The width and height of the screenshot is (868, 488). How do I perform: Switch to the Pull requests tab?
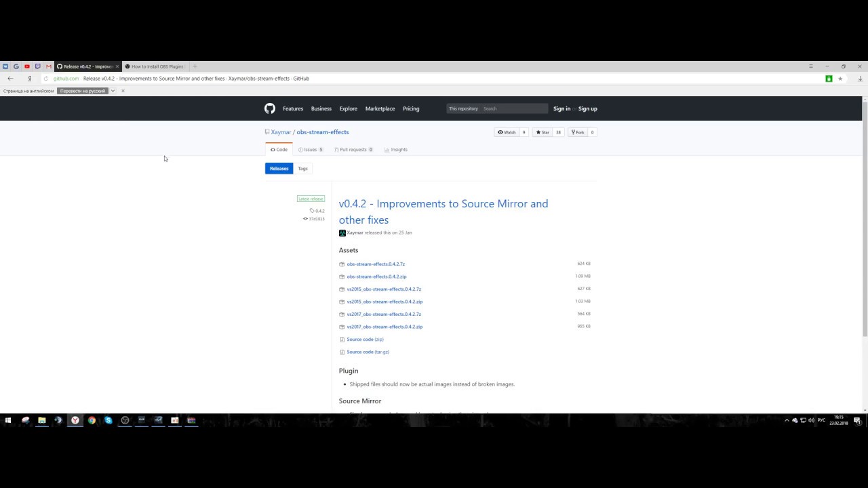pyautogui.click(x=354, y=150)
